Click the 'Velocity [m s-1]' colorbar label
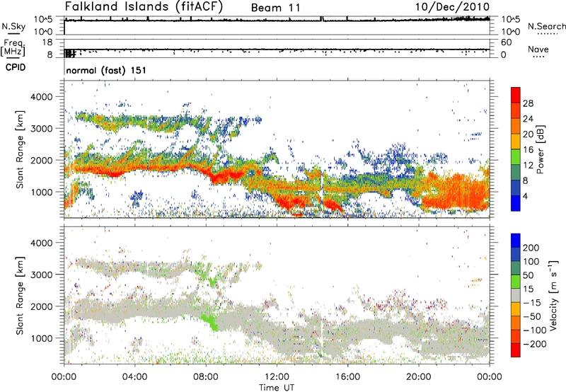The width and height of the screenshot is (566, 392). point(554,295)
